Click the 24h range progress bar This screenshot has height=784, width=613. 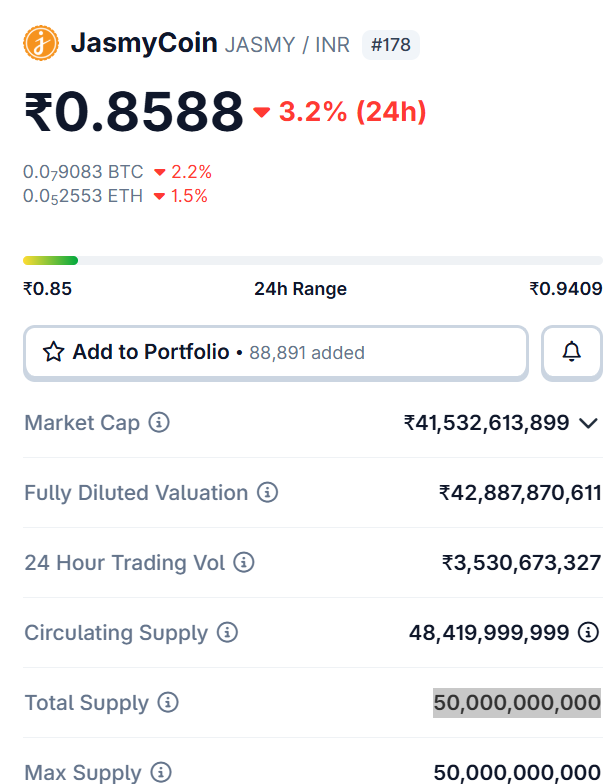(313, 261)
